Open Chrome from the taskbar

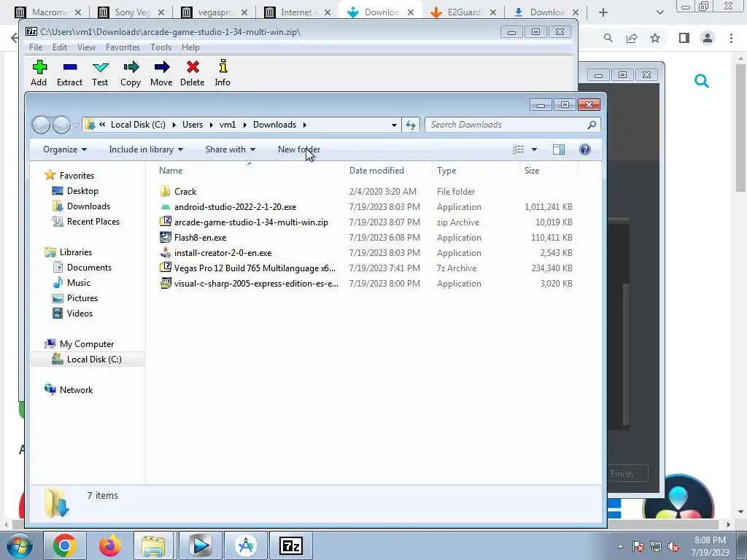point(65,545)
